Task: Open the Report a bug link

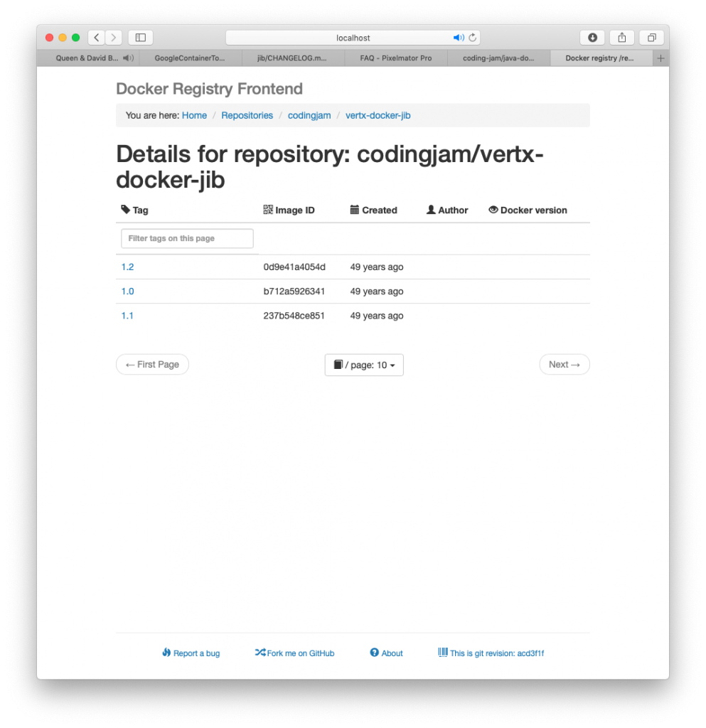Action: (x=196, y=653)
